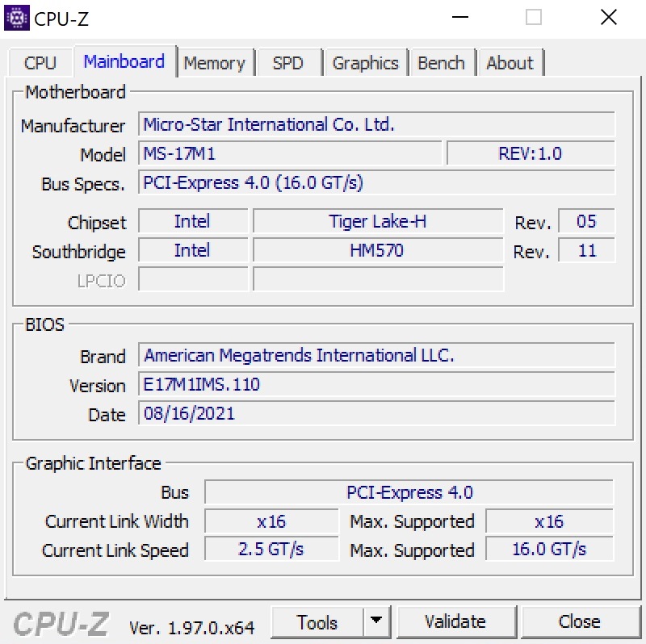Click the Current Link Width x16 value
This screenshot has height=644, width=646.
pyautogui.click(x=271, y=521)
